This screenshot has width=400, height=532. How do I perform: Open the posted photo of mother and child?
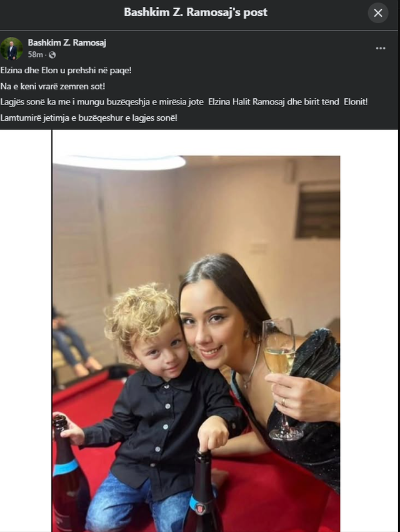pos(196,343)
